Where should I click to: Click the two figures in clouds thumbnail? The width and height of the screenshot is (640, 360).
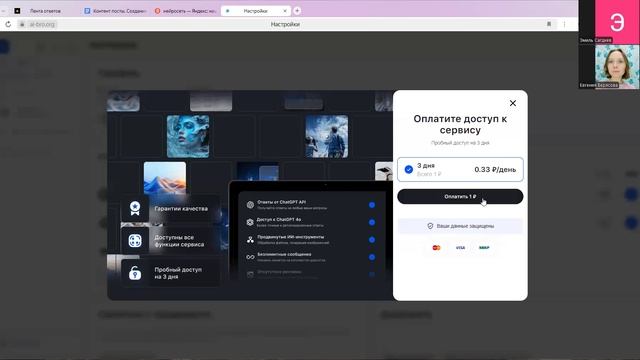pos(327,136)
